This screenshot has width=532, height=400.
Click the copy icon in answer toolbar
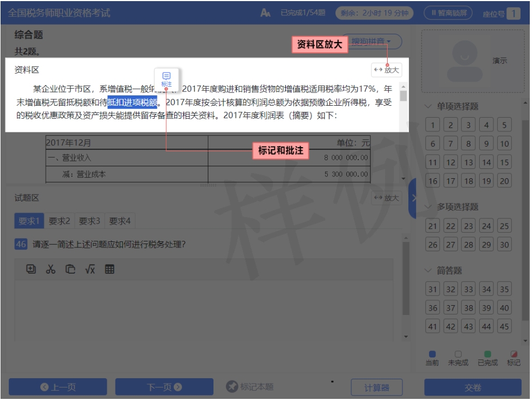coord(70,269)
